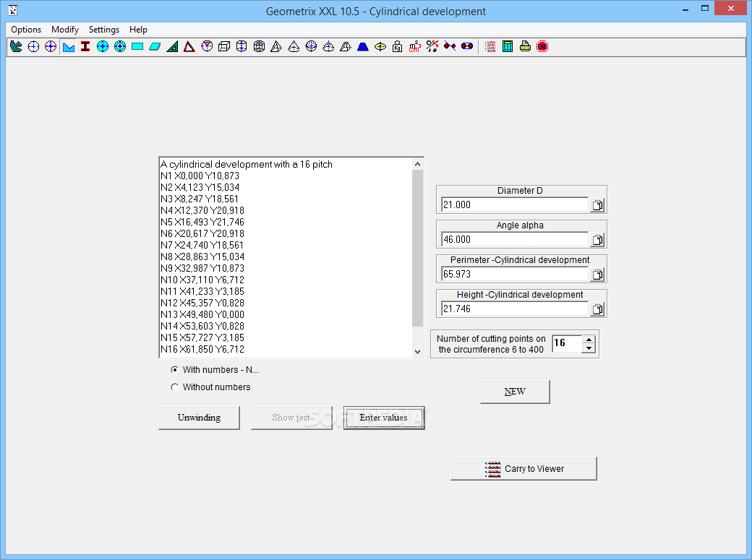Select the hollow cylinder icon
Image resolution: width=752 pixels, height=560 pixels.
[259, 46]
